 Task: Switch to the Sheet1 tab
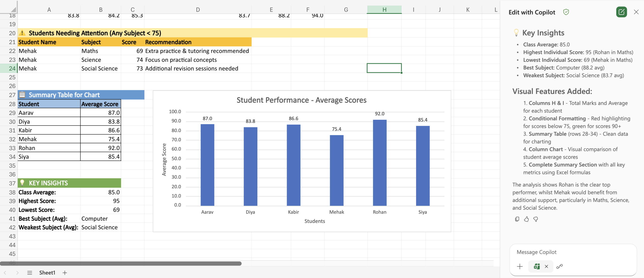[x=47, y=272]
